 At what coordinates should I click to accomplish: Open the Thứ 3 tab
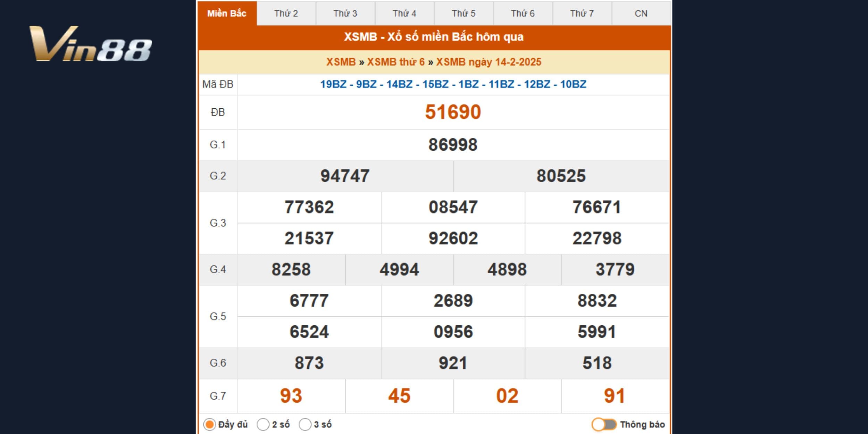point(345,14)
